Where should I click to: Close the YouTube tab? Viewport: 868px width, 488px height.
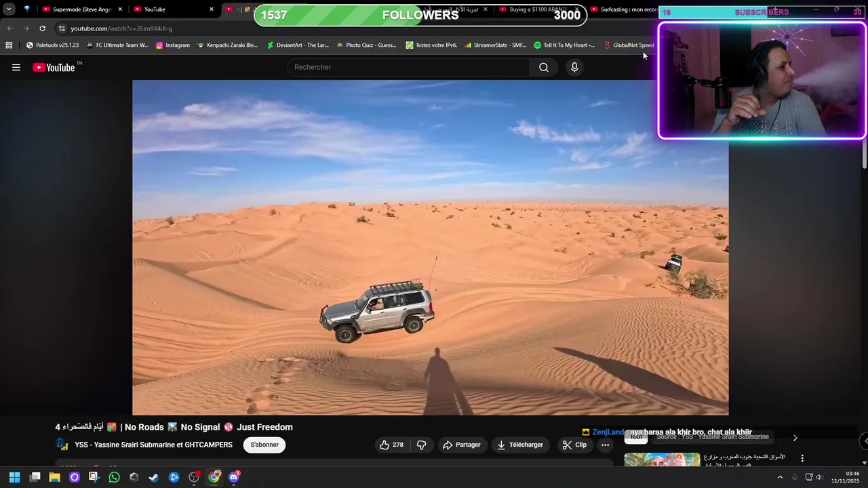[x=211, y=9]
